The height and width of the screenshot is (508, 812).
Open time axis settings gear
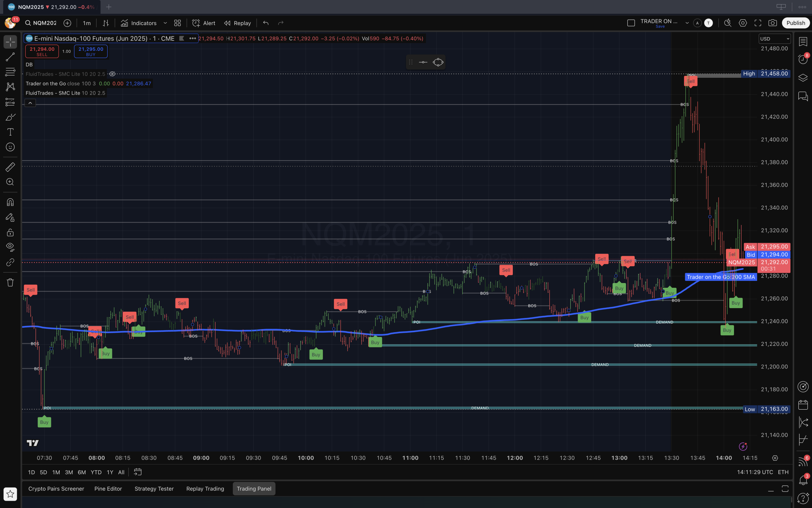pyautogui.click(x=775, y=458)
